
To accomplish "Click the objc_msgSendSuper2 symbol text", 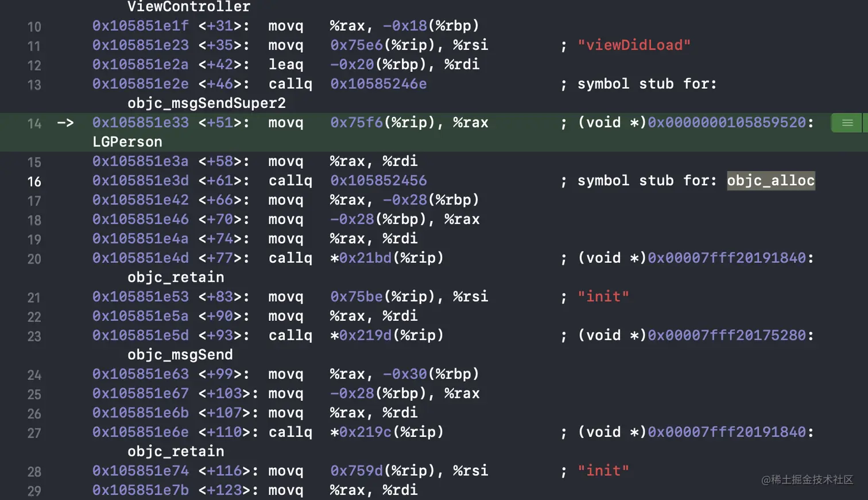I will [207, 103].
